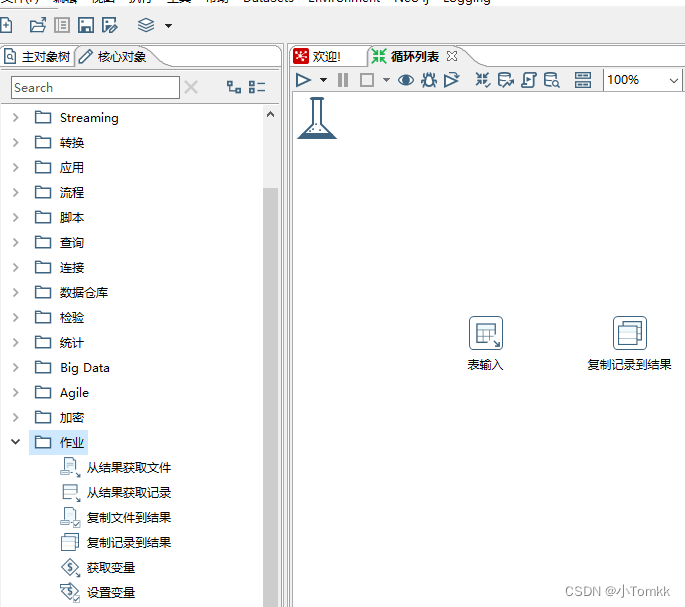Image resolution: width=685 pixels, height=607 pixels.
Task: Expand the 转换 folder
Action: point(16,142)
